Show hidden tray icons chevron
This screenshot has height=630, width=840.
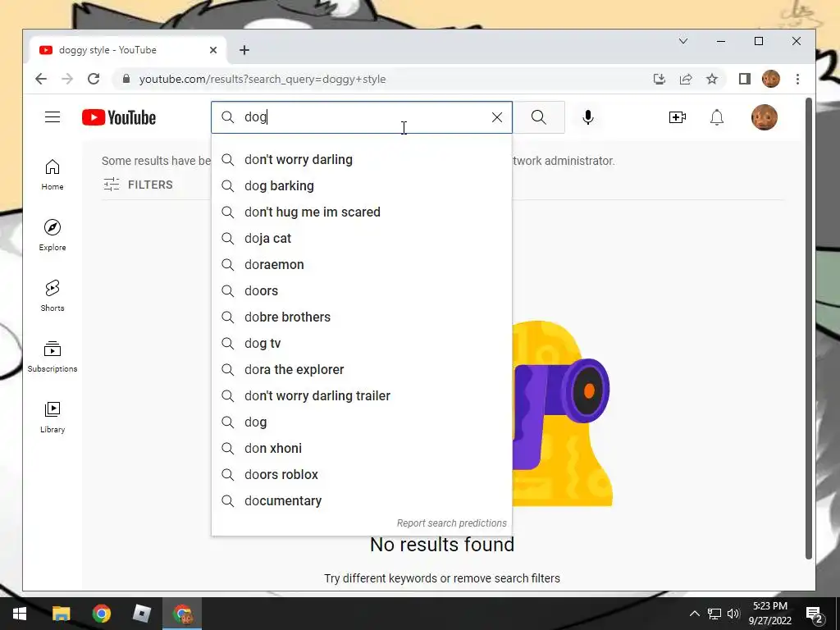click(694, 614)
